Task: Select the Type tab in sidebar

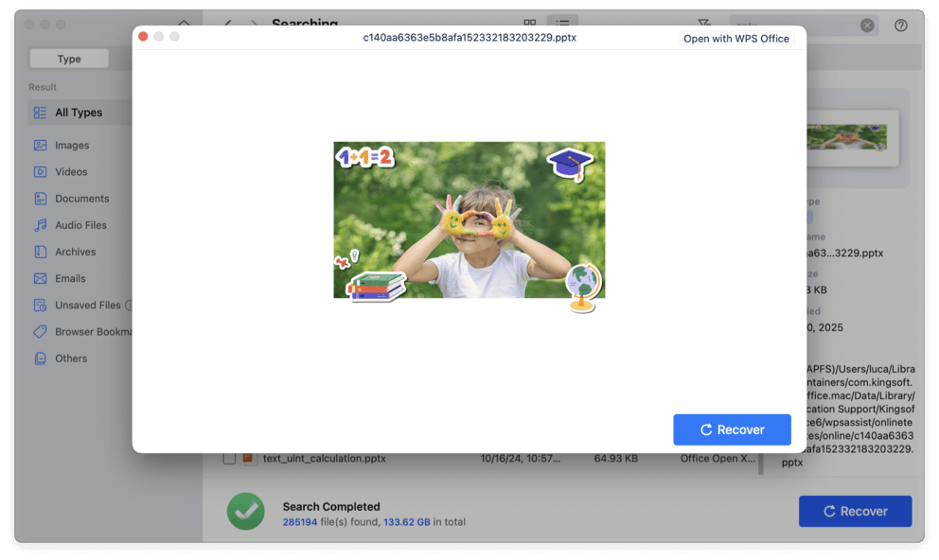Action: coord(69,59)
